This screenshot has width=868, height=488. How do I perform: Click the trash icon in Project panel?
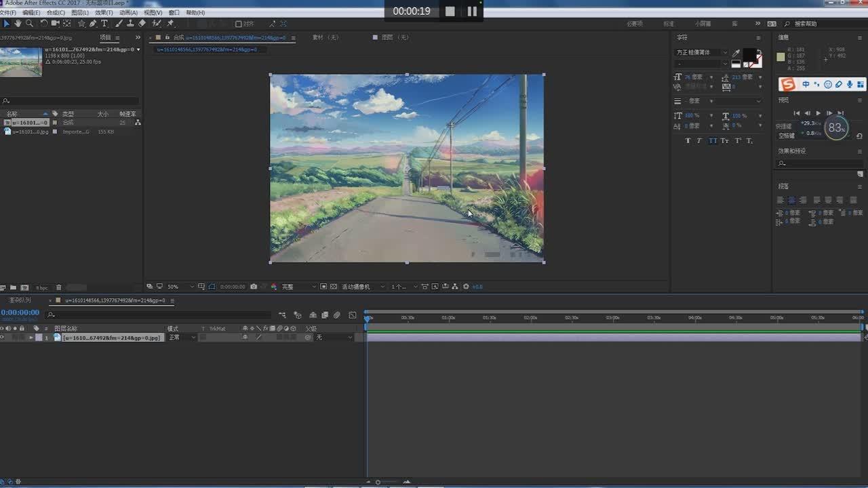(x=58, y=287)
